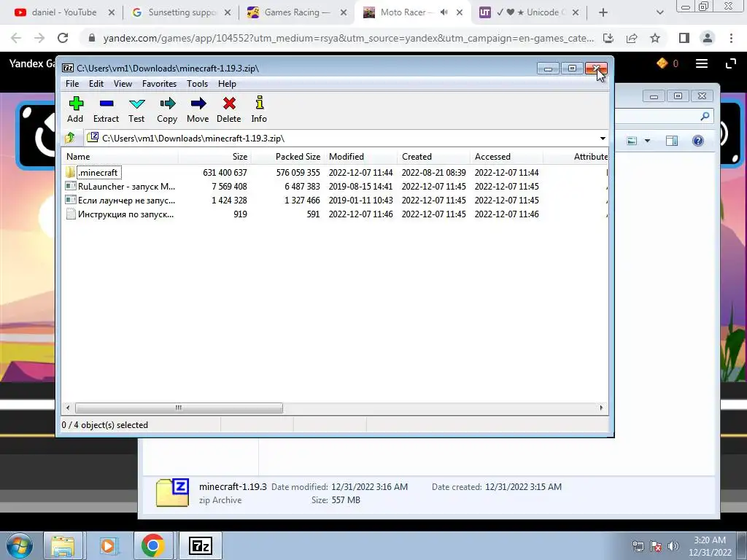This screenshot has height=560, width=747.
Task: Toggle the Chrome side panel icon
Action: (684, 38)
